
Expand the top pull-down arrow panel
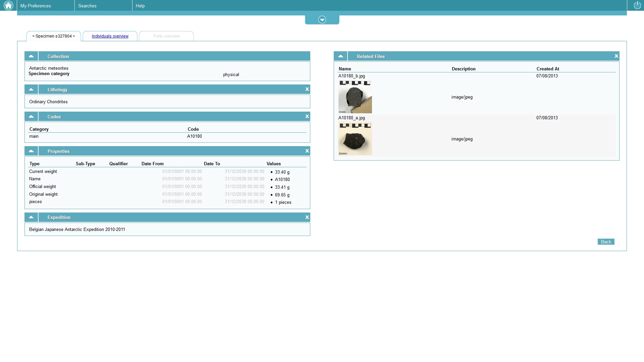click(322, 20)
